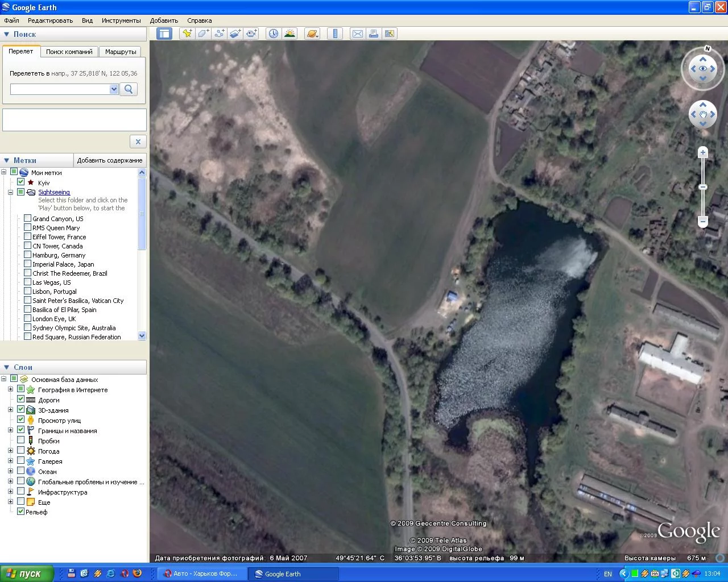This screenshot has height=582, width=728.
Task: Click the eye in the Look joystick
Action: point(703,69)
